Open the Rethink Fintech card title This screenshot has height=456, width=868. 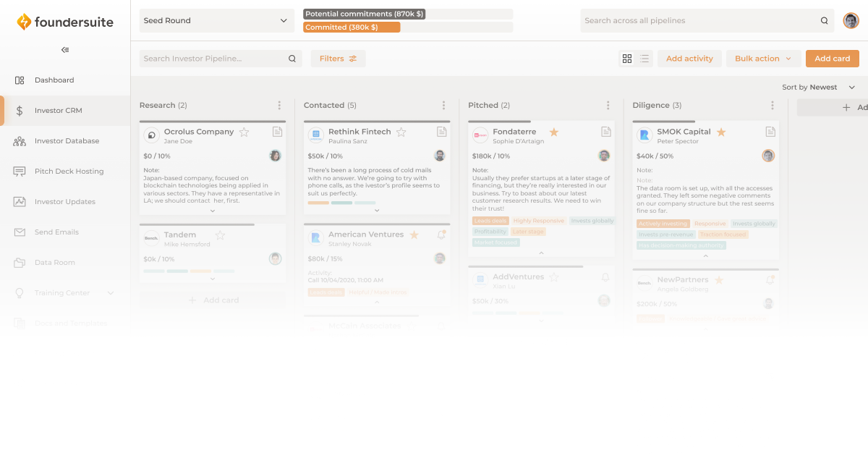pos(359,132)
